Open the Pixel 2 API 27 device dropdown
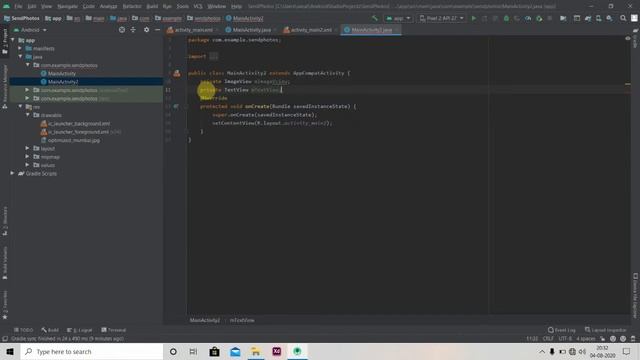The height and width of the screenshot is (360, 640). pyautogui.click(x=442, y=18)
